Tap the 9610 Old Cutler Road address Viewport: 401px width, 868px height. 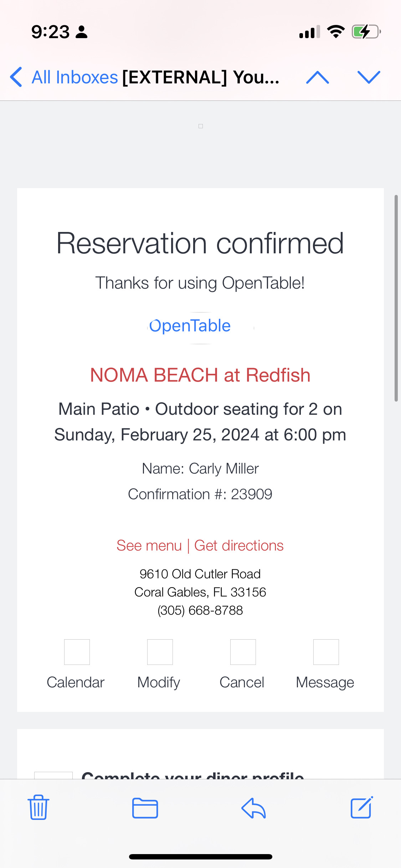tap(200, 574)
